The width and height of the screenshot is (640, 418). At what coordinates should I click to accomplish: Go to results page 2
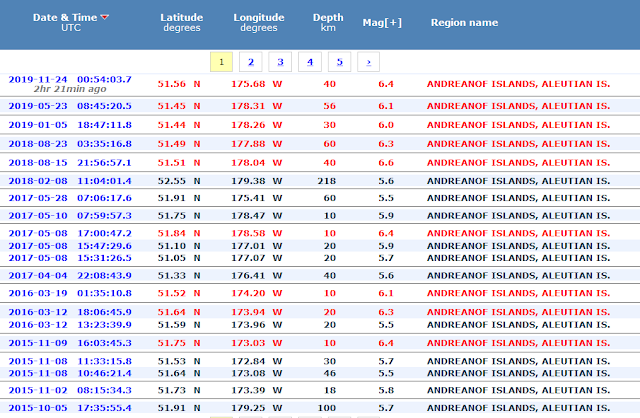pyautogui.click(x=251, y=62)
